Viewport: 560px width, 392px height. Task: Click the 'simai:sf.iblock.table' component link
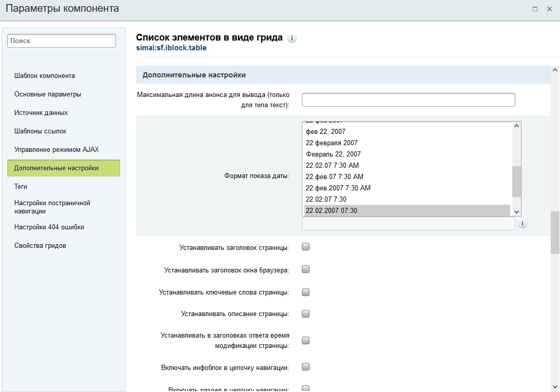tap(171, 48)
